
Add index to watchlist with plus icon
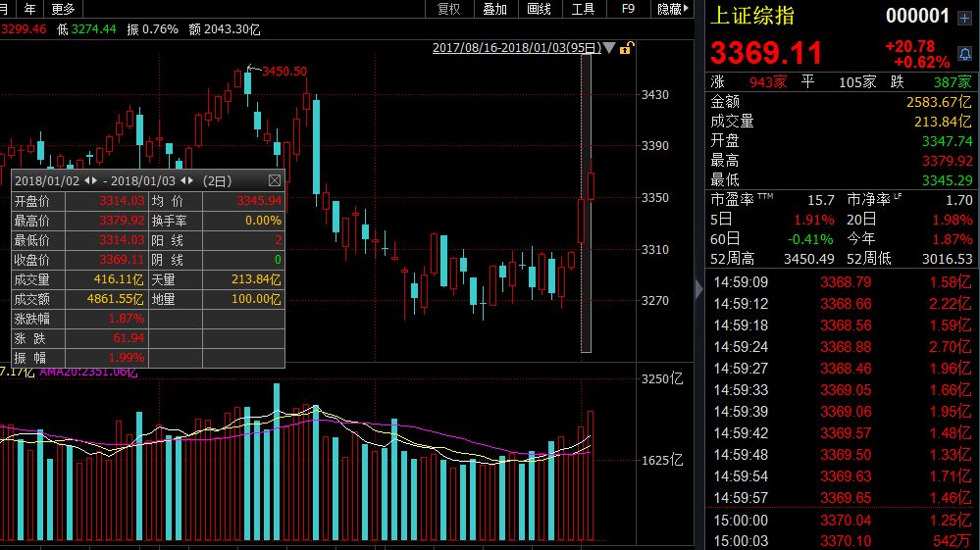point(965,18)
